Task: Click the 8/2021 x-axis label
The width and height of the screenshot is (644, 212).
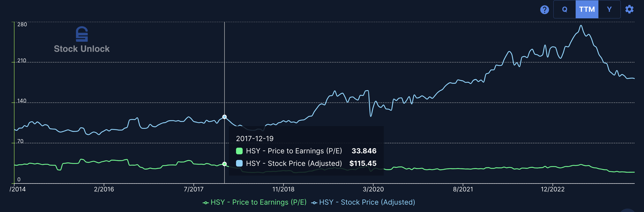Action: pyautogui.click(x=463, y=189)
